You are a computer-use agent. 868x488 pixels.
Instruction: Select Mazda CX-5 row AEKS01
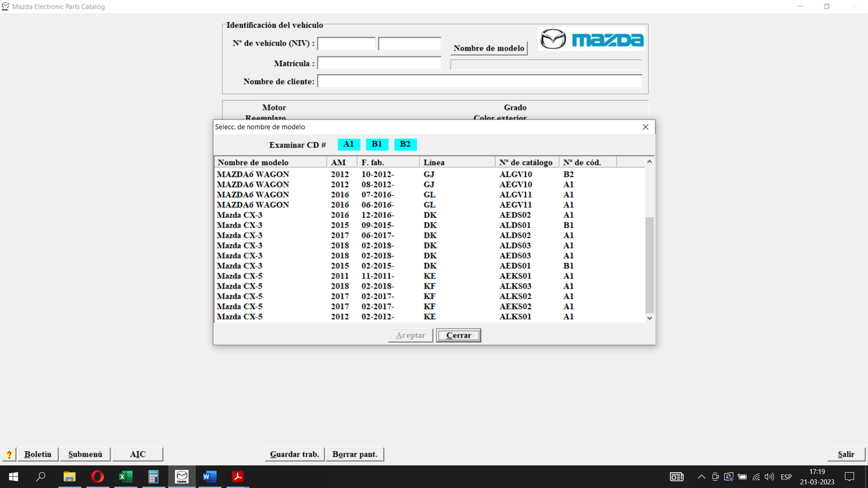click(x=429, y=276)
